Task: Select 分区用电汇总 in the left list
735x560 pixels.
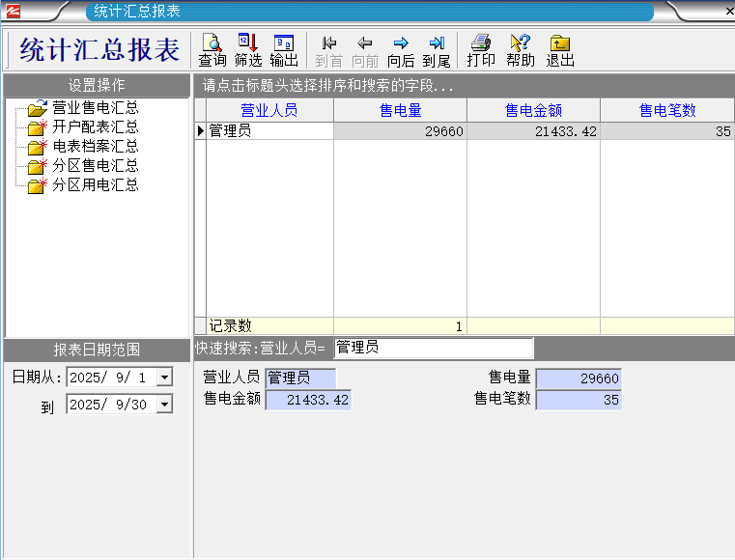Action: (x=95, y=184)
